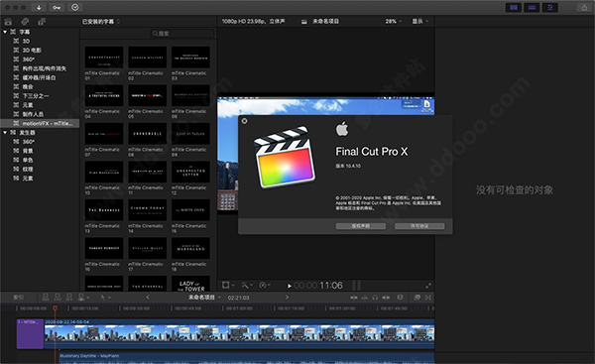Toggle audio skimming waveform icon
The image size is (595, 364).
(364, 298)
